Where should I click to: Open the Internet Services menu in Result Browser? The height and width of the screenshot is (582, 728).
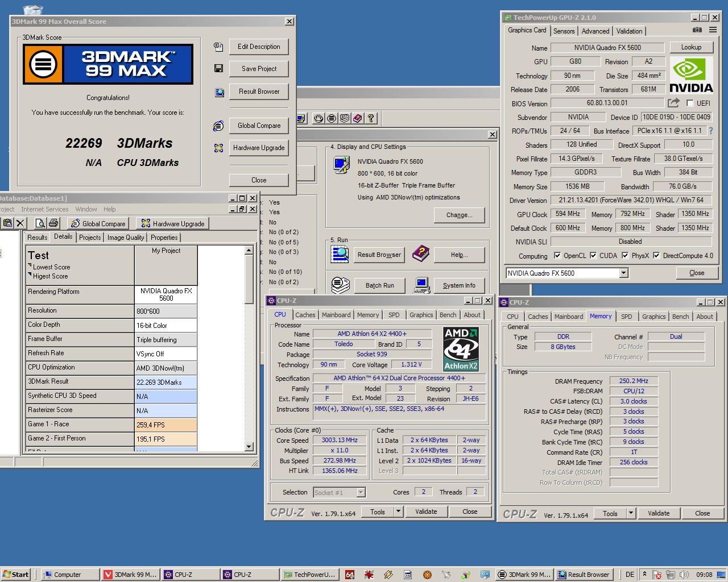coord(44,209)
